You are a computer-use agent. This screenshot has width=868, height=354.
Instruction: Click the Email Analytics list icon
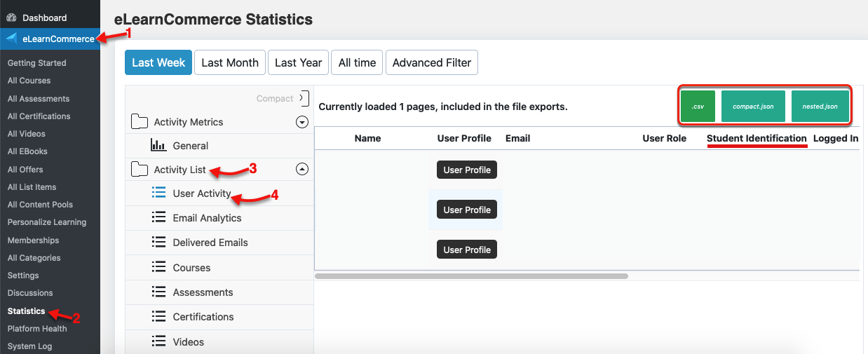pos(158,218)
